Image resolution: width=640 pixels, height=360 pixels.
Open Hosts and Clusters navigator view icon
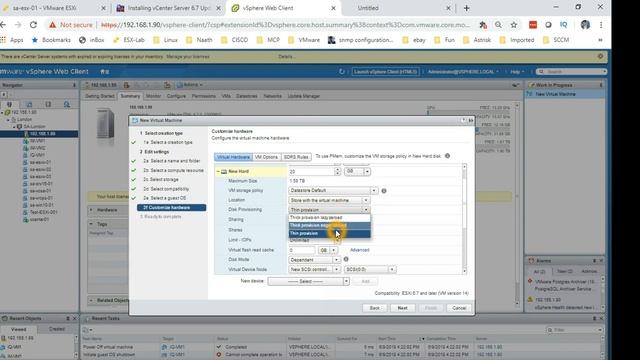(10, 104)
